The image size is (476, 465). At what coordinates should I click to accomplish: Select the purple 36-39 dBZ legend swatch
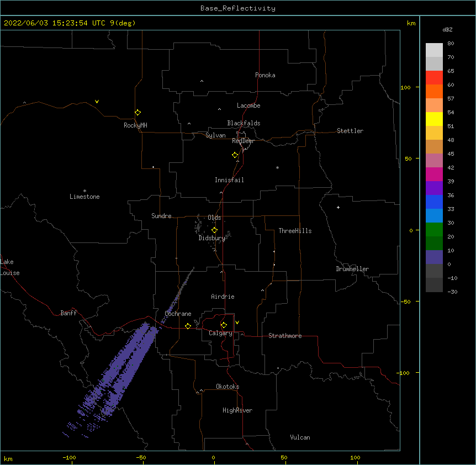[434, 188]
